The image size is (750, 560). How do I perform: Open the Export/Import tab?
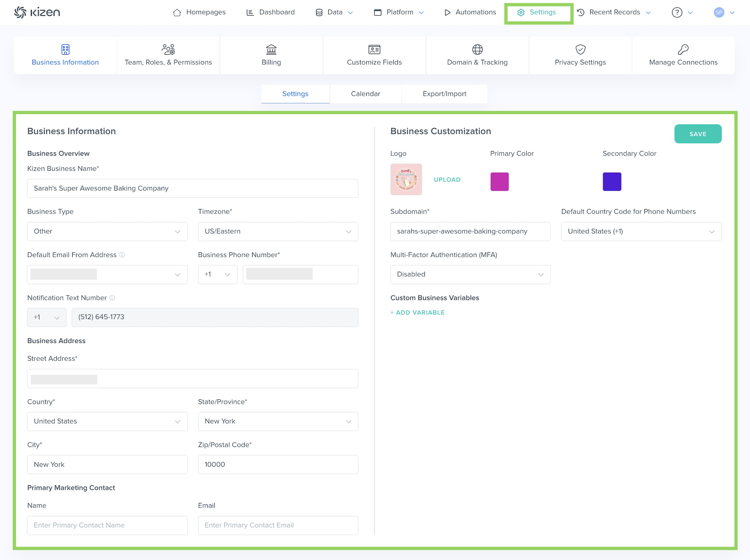(x=444, y=94)
